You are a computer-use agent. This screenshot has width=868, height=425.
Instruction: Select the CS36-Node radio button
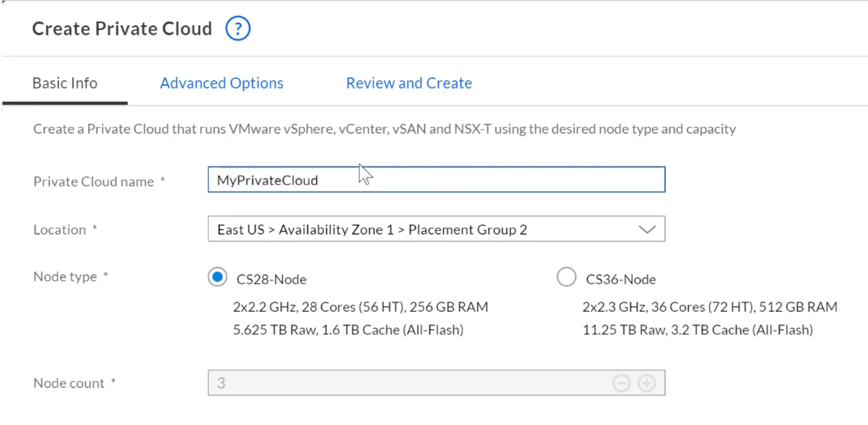pos(567,277)
